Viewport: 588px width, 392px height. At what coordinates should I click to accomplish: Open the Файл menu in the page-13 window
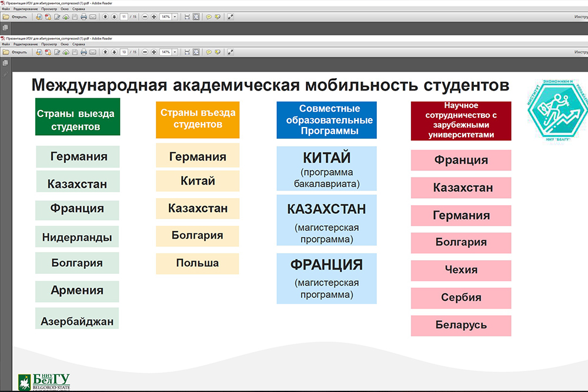5,44
